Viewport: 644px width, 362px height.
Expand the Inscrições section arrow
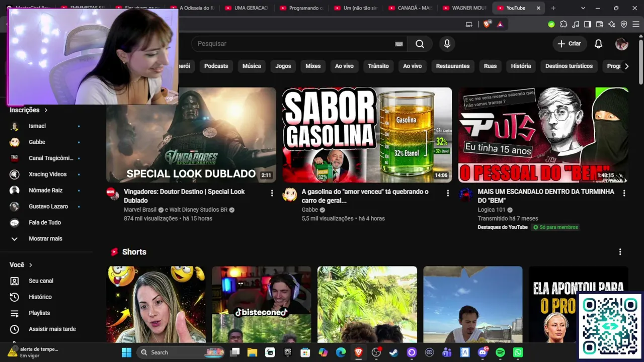point(46,110)
